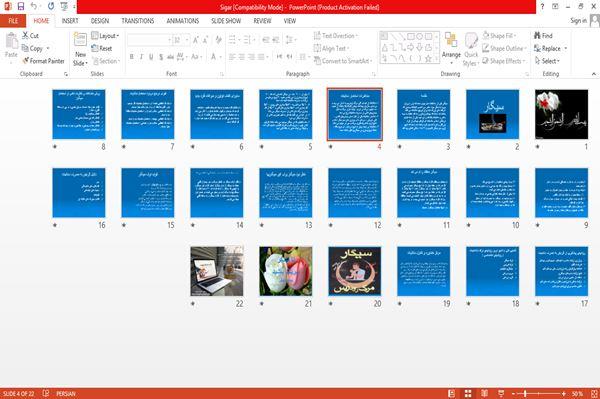Click the zoom out minus button
This screenshot has height=399, width=600.
[514, 394]
